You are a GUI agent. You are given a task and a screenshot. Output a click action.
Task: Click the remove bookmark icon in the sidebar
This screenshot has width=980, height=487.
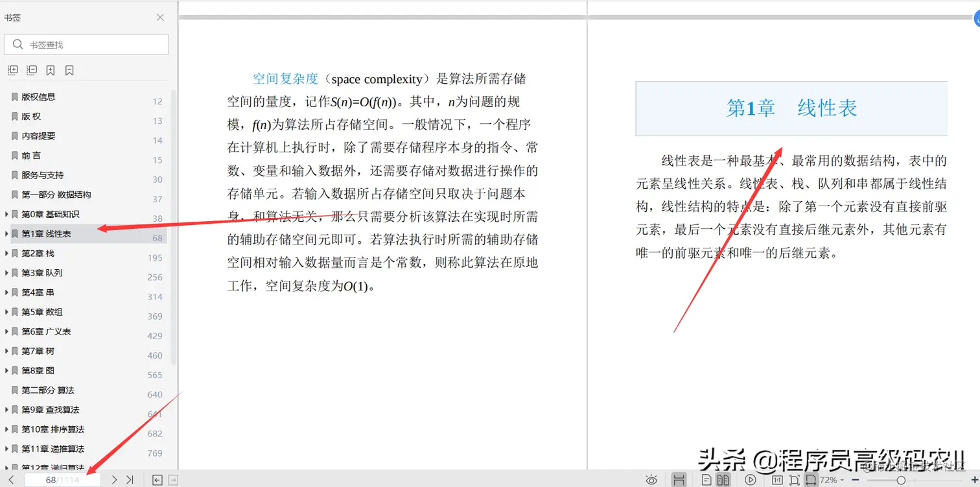[68, 69]
